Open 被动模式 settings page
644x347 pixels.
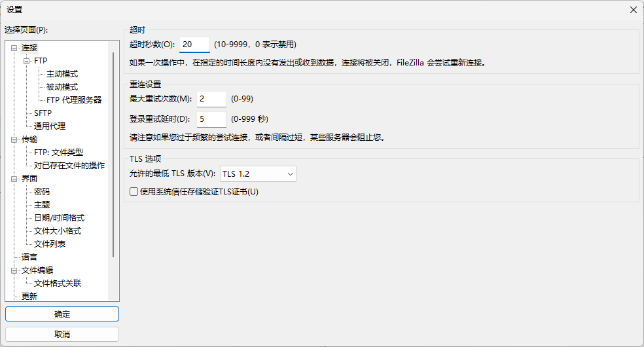coord(62,87)
